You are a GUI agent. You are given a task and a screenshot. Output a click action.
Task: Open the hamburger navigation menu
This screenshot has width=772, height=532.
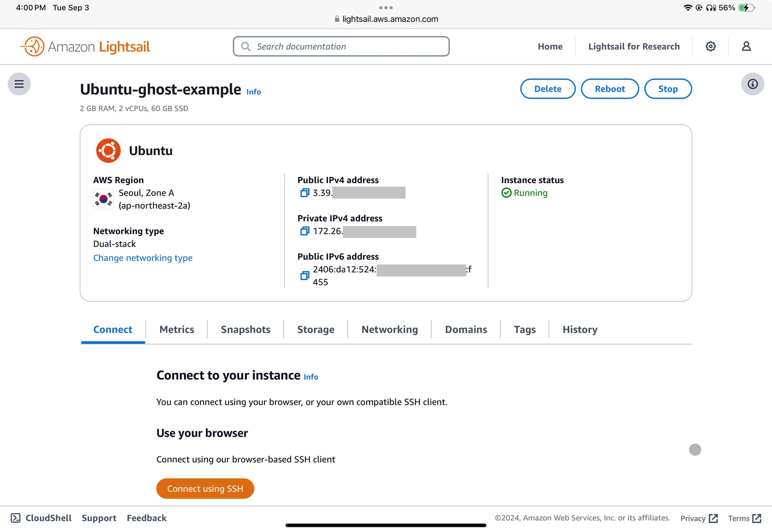[19, 84]
